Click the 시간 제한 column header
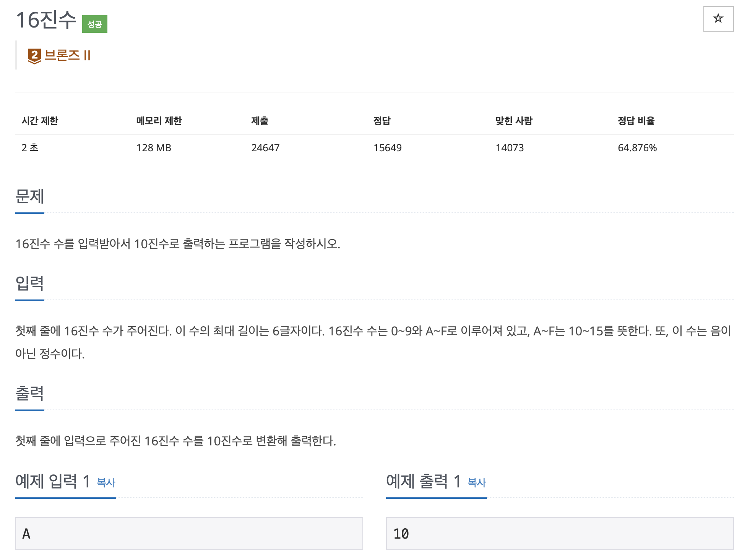The height and width of the screenshot is (560, 750). tap(40, 121)
